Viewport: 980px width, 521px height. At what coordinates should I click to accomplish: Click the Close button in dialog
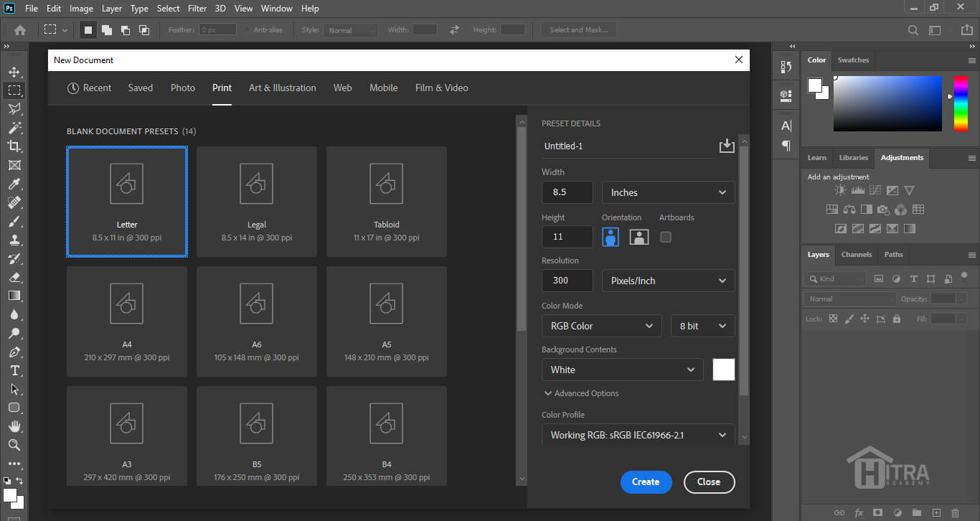click(709, 482)
